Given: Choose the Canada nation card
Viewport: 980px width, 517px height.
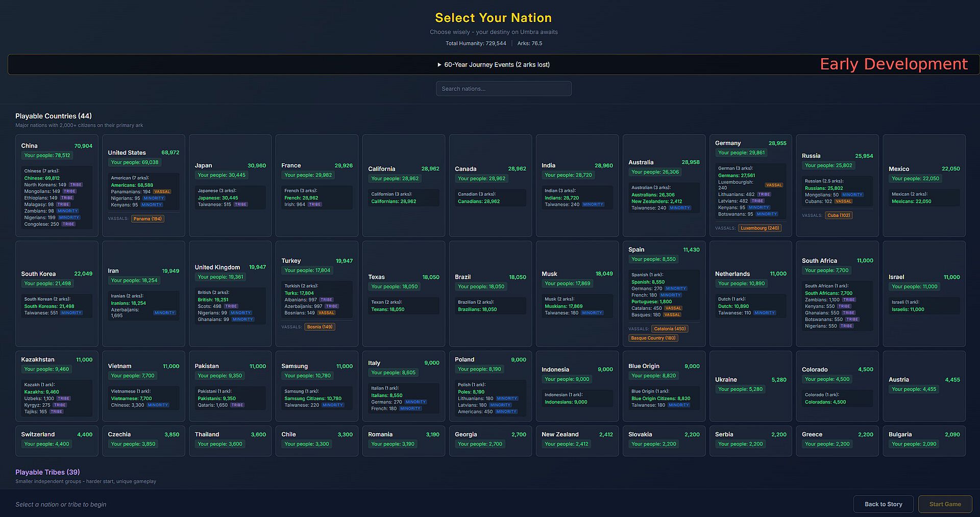Looking at the screenshot, I should coord(491,185).
